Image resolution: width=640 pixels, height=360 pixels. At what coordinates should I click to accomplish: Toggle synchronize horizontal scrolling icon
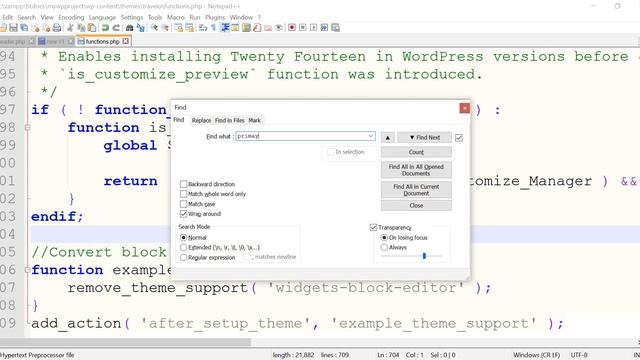click(189, 28)
